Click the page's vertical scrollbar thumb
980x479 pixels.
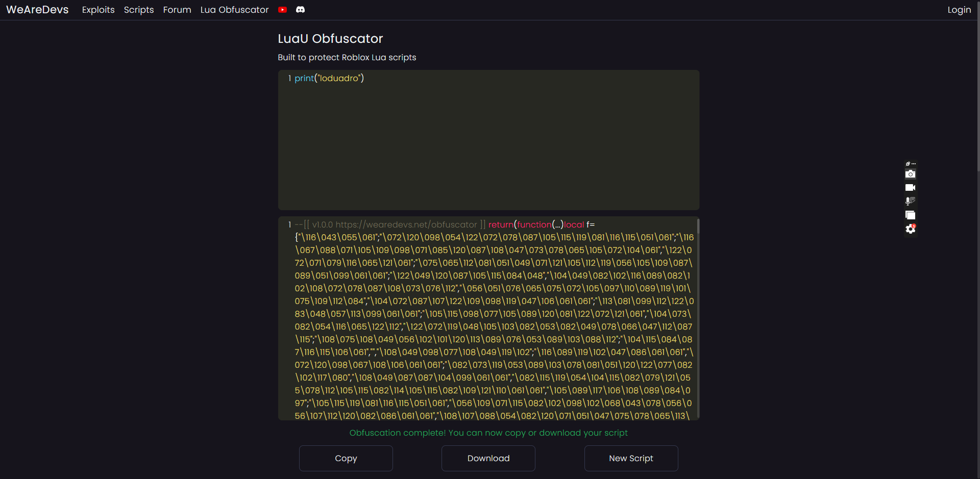point(978,87)
